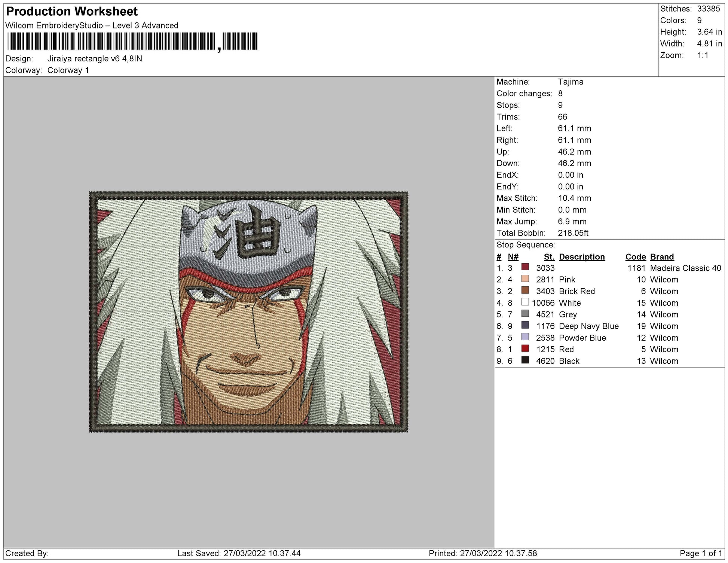
Task: Click the 'Code' column header
Action: (636, 257)
